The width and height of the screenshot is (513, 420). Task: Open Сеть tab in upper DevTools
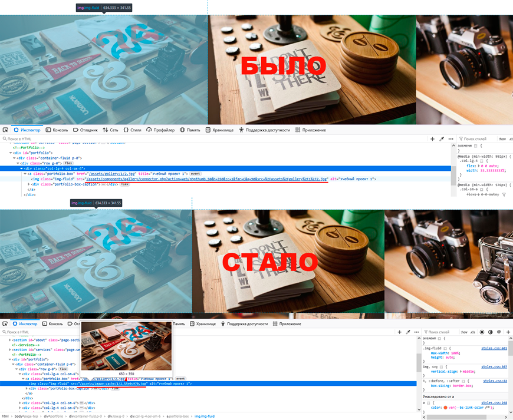[110, 130]
